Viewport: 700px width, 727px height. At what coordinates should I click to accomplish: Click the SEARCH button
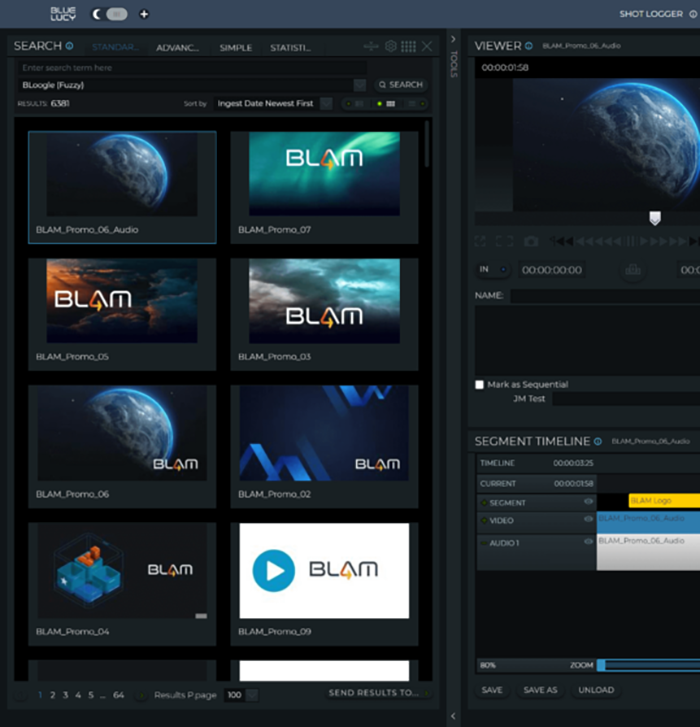pos(401,85)
